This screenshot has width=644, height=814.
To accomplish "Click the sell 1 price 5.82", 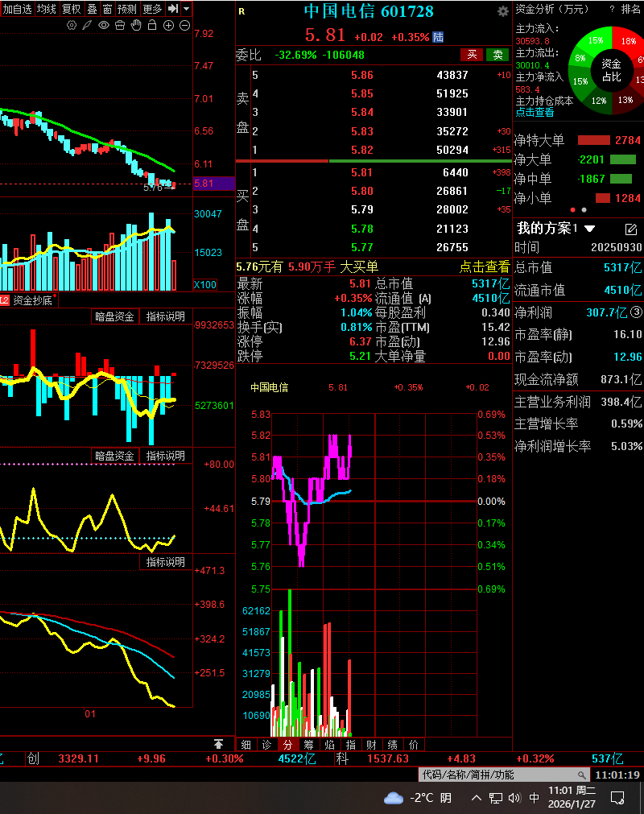I will pos(361,150).
